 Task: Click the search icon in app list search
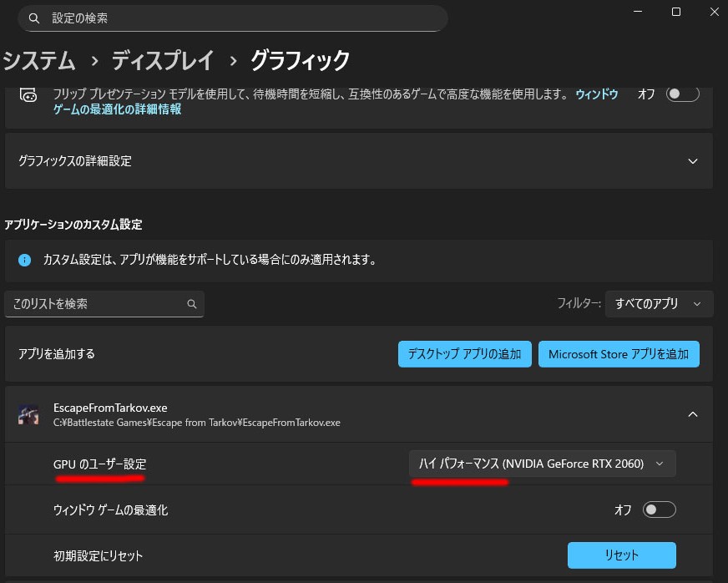(192, 304)
